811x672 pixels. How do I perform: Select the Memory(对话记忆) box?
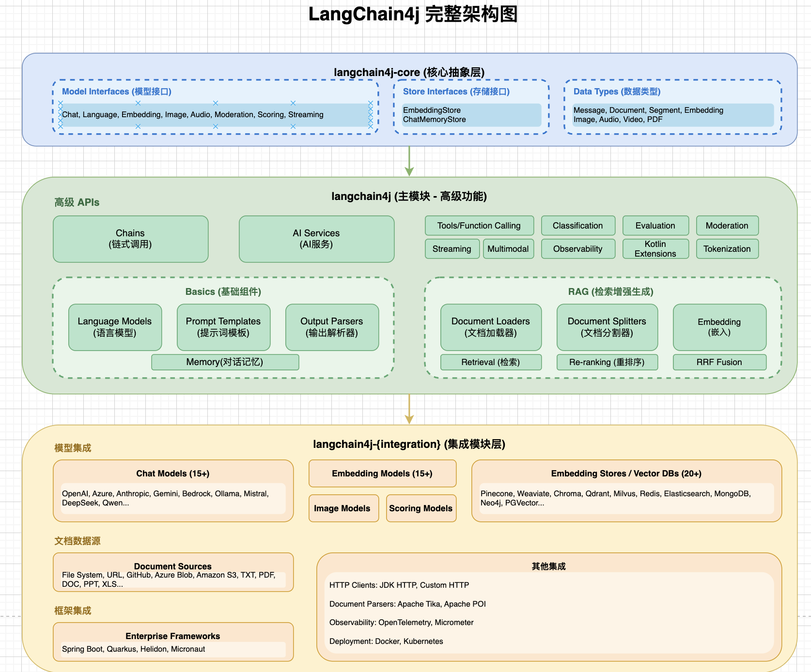pos(225,362)
